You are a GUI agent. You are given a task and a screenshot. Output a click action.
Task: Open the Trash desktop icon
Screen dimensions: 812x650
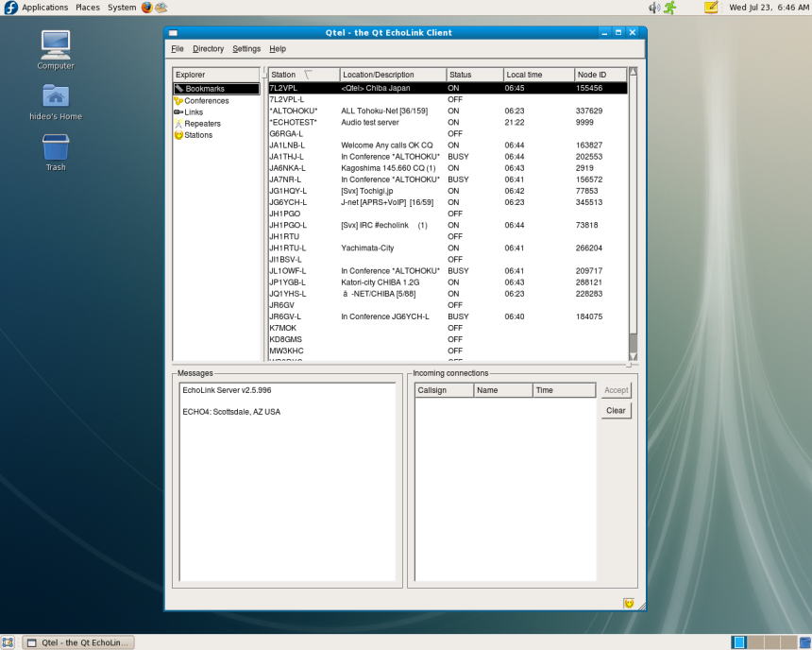[56, 147]
